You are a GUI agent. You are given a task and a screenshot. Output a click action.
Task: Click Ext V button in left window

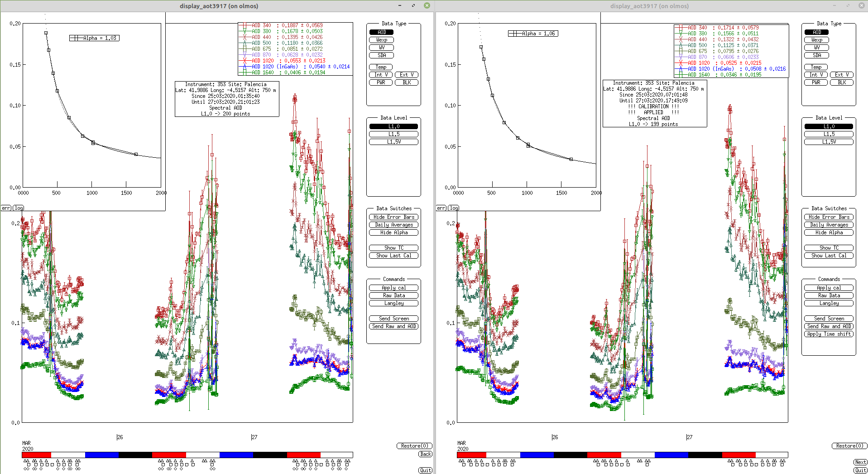407,75
